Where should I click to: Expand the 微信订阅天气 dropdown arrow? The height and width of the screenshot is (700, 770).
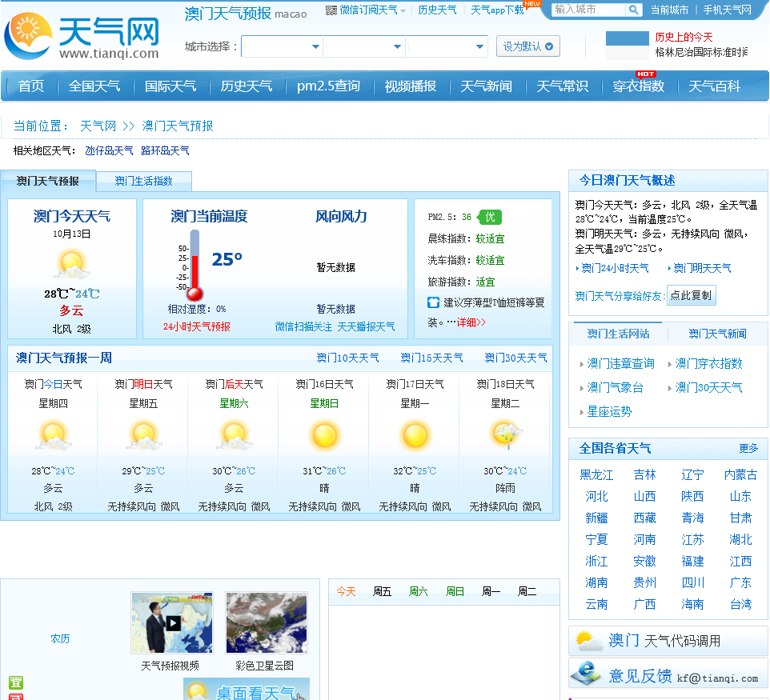point(403,10)
